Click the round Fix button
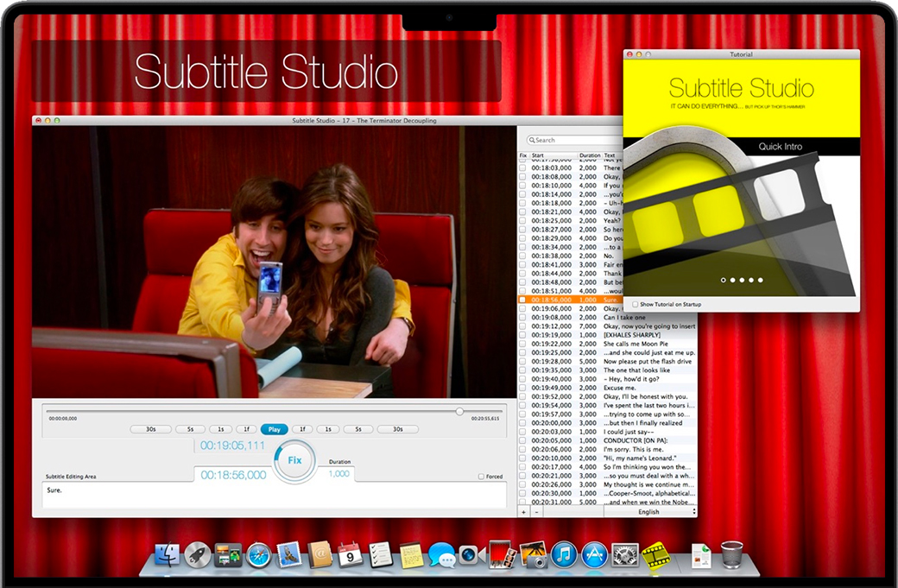This screenshot has width=898, height=588. point(294,460)
